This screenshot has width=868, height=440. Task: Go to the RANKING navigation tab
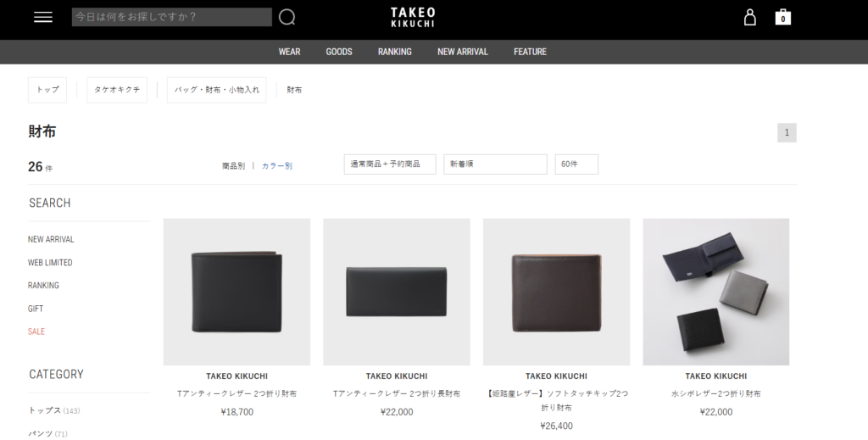point(395,52)
